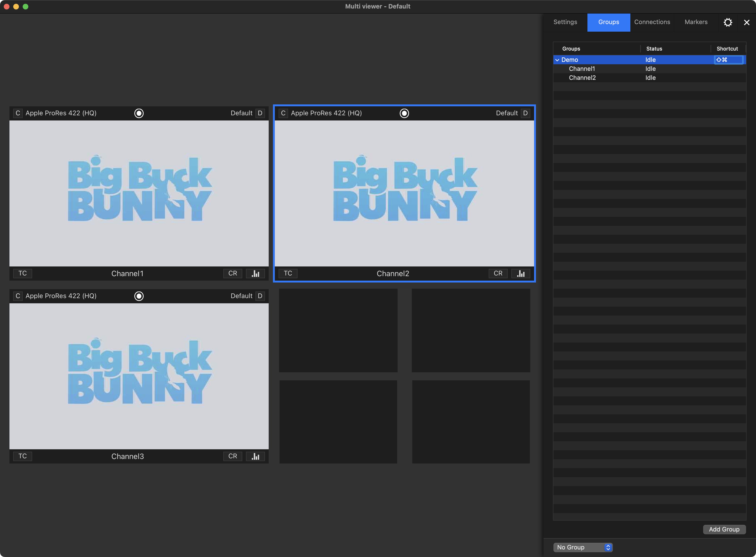Screen dimensions: 756x557
Task: Open preferences with the gear icon
Action: [728, 22]
